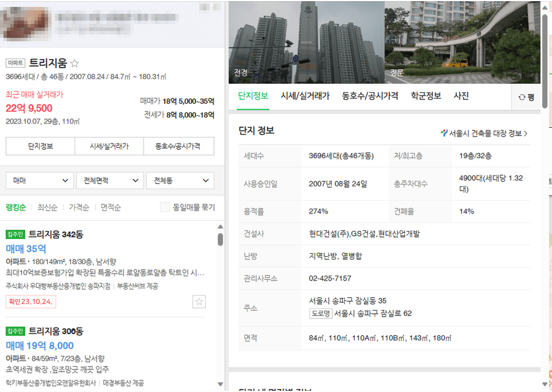Click the 동호수/공시가격 button under the price summary
The image size is (552, 392).
[179, 146]
